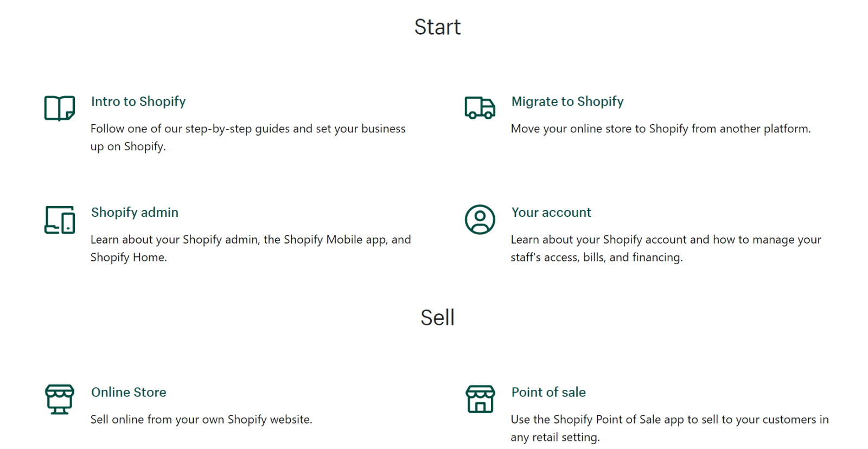Open the Shopify admin section

pyautogui.click(x=134, y=213)
